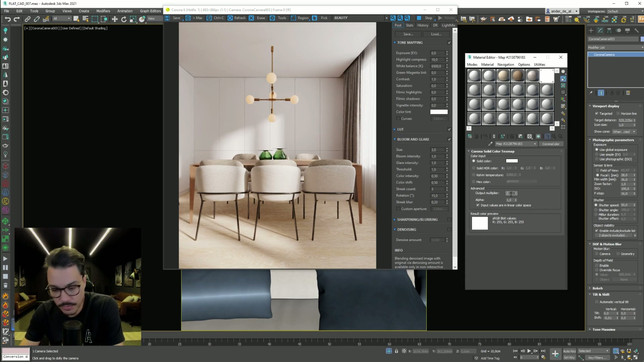Screen dimensions: 644x362
Task: Switch to the LightMix tab
Action: coord(448,25)
